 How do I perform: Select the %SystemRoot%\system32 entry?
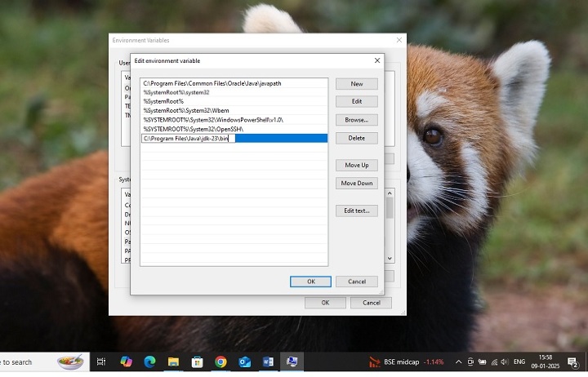pos(234,92)
